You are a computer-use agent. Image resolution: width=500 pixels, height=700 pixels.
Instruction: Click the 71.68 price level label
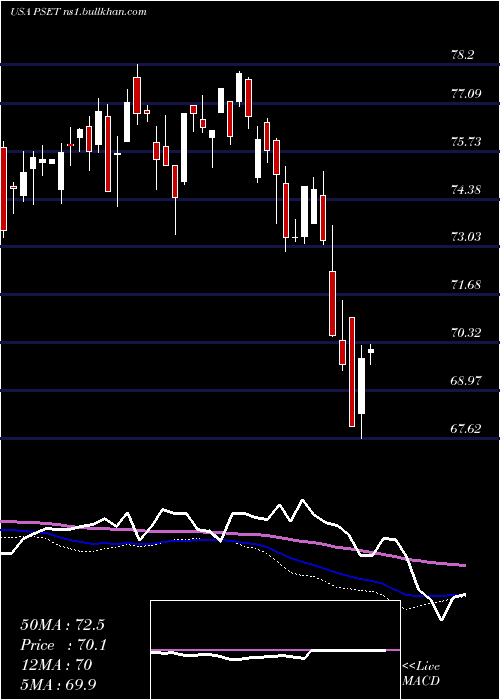[466, 285]
